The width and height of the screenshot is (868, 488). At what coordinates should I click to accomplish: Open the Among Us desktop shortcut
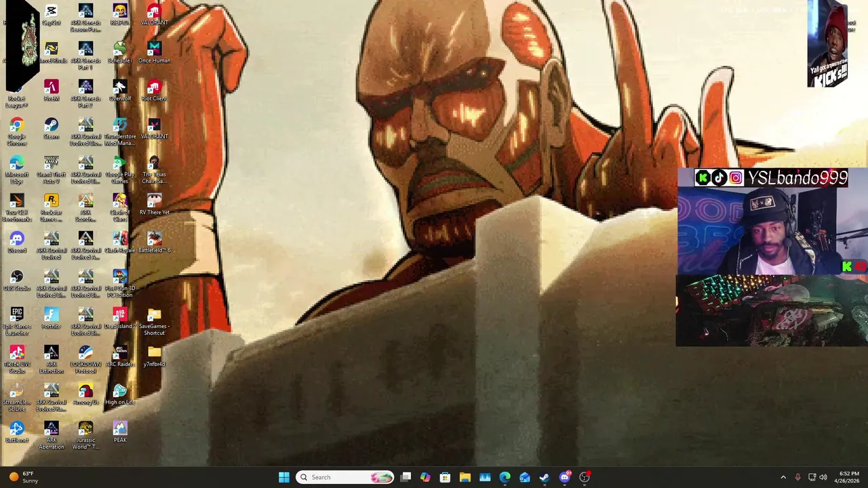[x=85, y=394]
